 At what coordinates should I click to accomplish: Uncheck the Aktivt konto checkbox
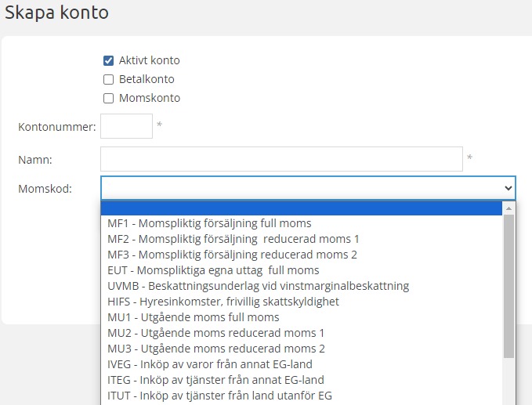pyautogui.click(x=109, y=60)
